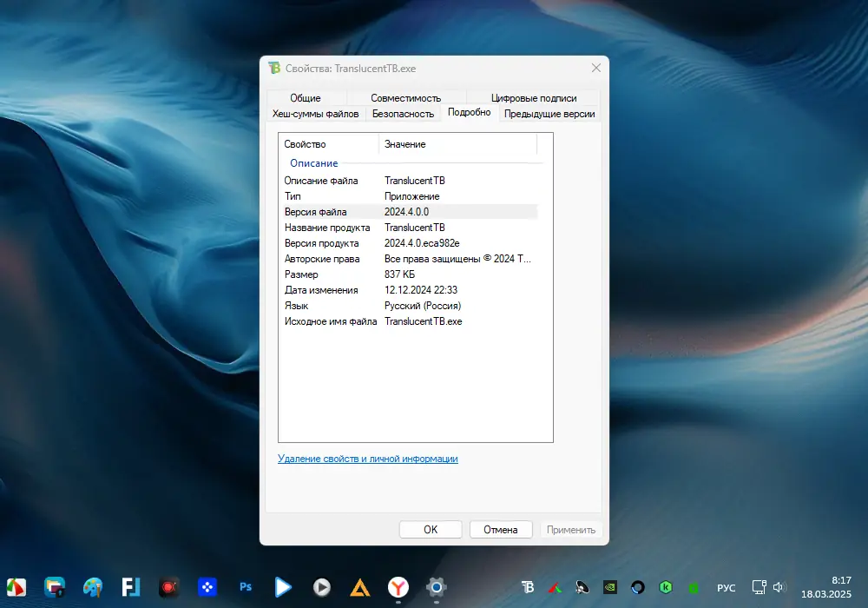Select the Размер property row

pos(409,274)
